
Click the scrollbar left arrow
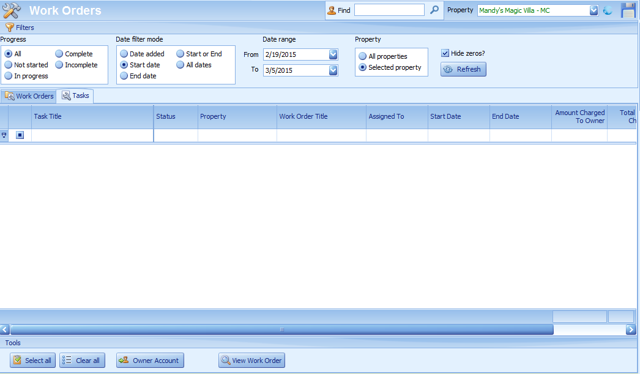coord(4,329)
